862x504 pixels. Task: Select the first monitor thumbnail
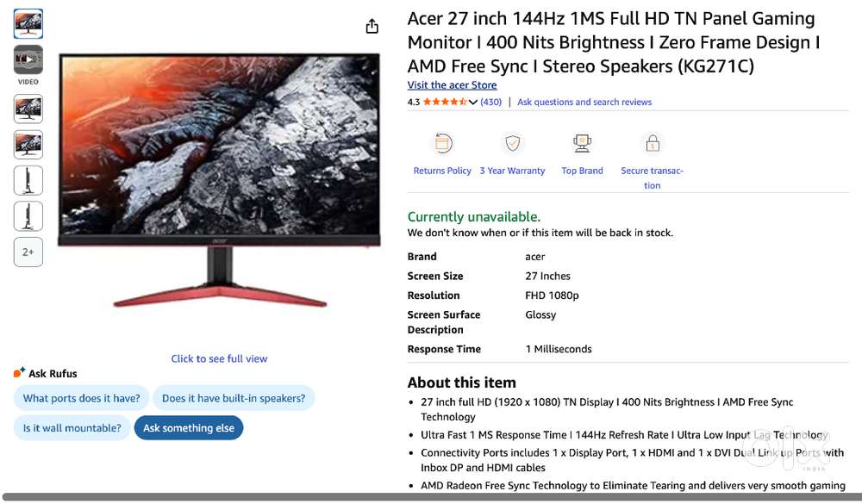[28, 23]
